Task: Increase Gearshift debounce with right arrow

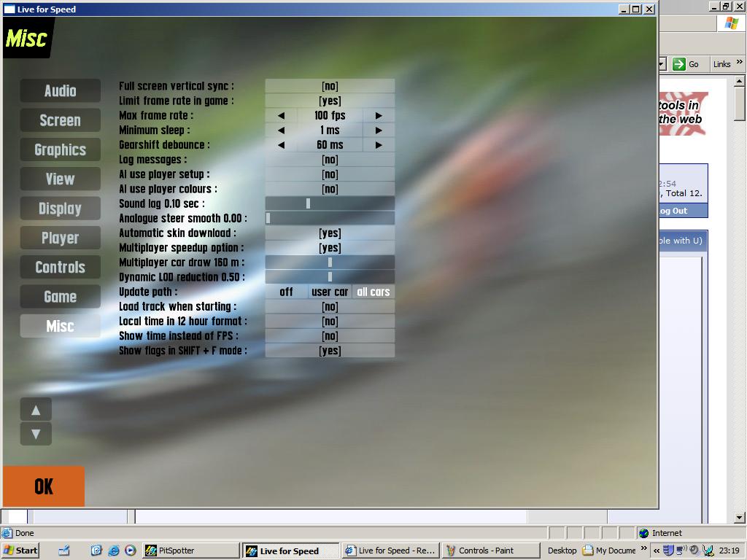Action: point(379,145)
